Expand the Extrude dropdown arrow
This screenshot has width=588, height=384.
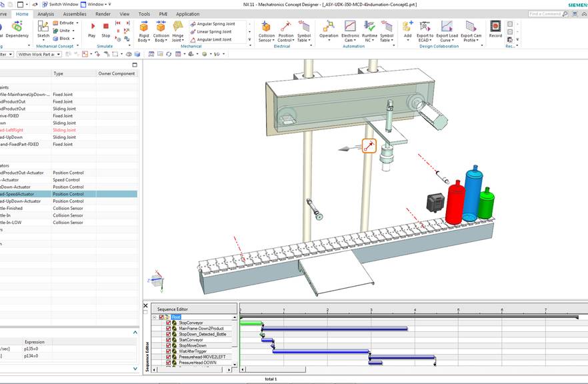click(x=78, y=23)
